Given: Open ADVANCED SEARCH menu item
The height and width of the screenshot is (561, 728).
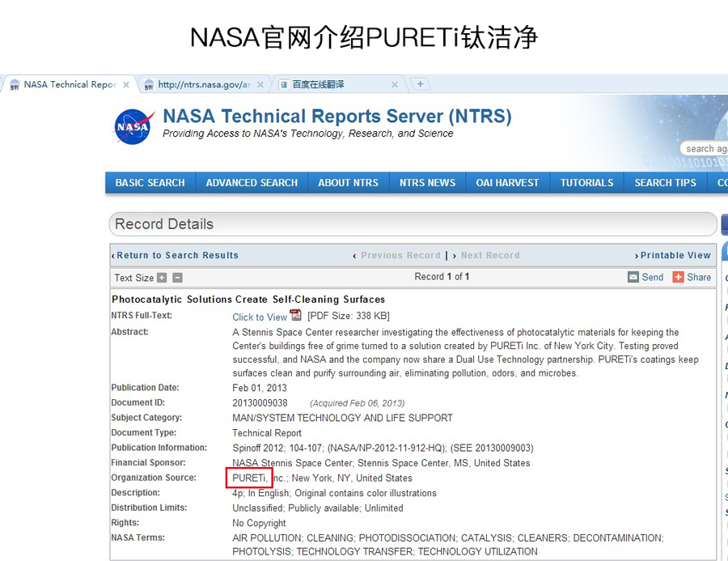Looking at the screenshot, I should tap(252, 183).
